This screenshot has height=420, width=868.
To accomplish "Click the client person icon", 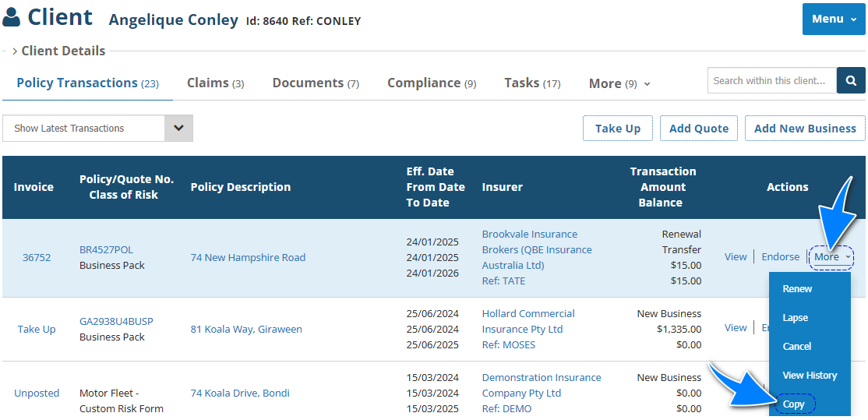I will coord(12,17).
